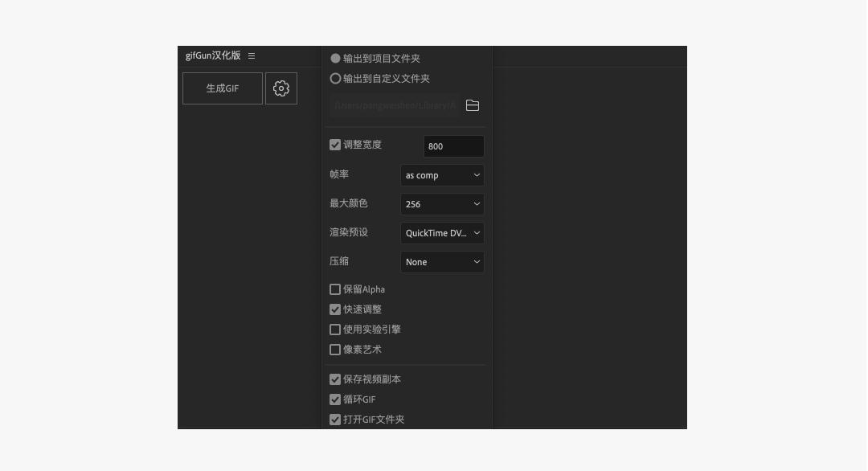
Task: Open the 最大颜色 dropdown set to 256
Action: pyautogui.click(x=442, y=203)
